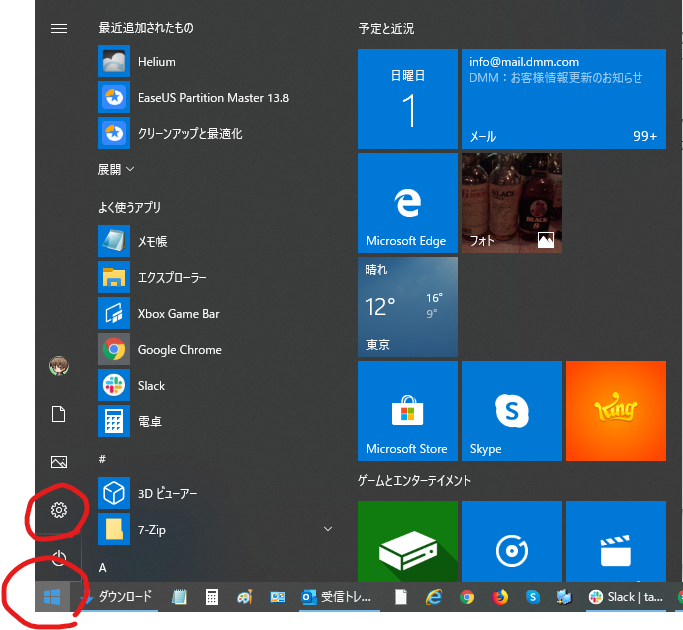Image resolution: width=683 pixels, height=630 pixels.
Task: Open the calendar 日曜日 1 tile
Action: click(x=408, y=99)
